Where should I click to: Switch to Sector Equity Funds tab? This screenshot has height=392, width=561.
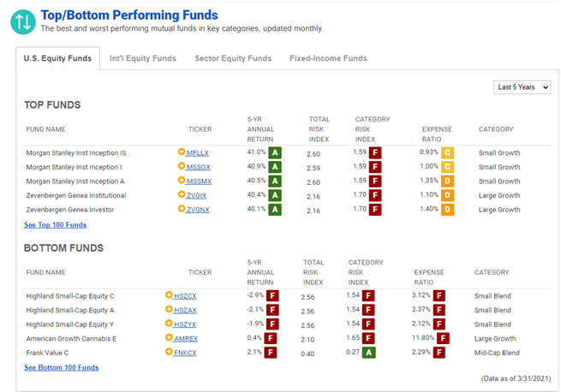(233, 58)
